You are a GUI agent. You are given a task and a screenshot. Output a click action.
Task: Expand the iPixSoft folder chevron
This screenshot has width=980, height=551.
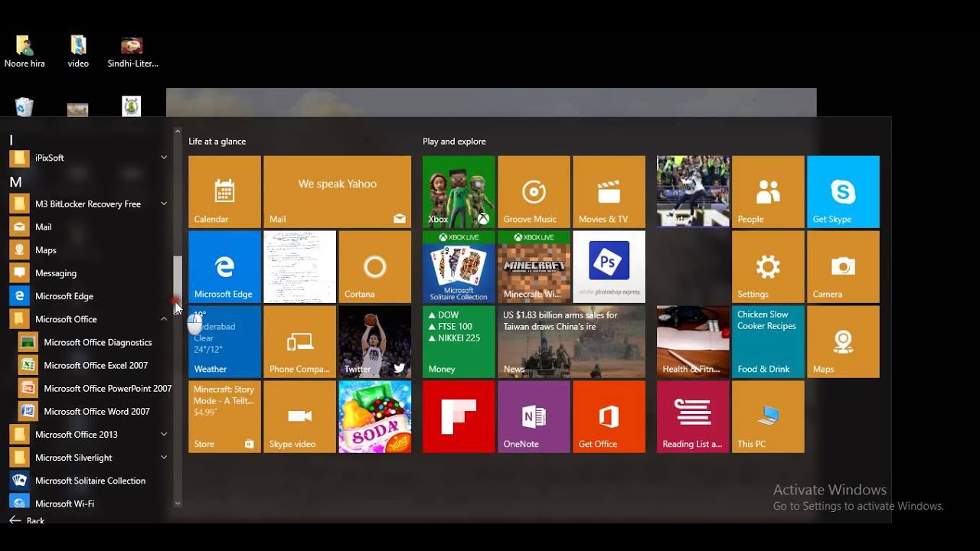164,158
